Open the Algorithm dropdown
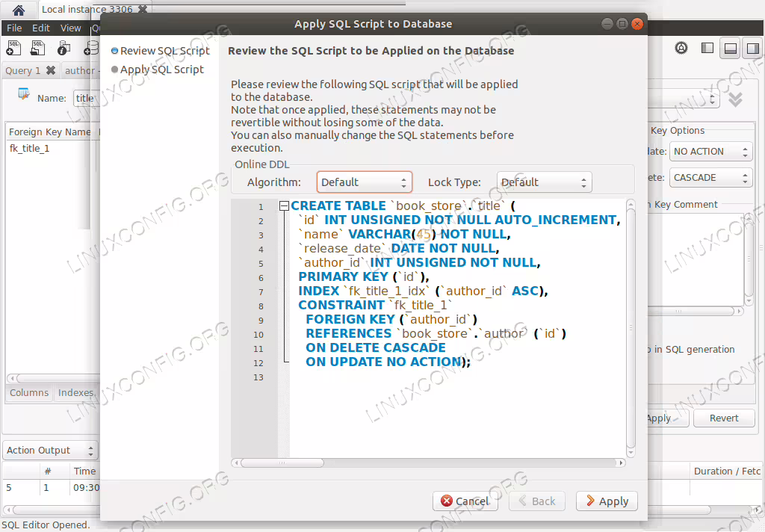This screenshot has width=765, height=532. tap(364, 182)
